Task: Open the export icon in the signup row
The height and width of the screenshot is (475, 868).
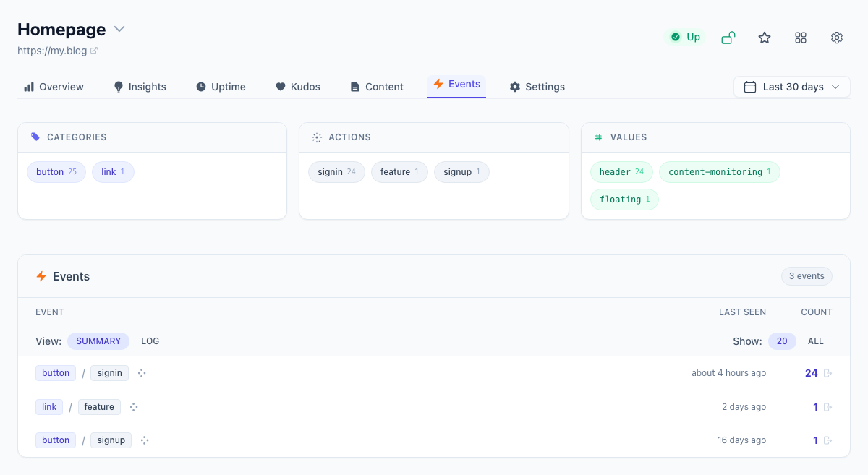Action: click(828, 440)
